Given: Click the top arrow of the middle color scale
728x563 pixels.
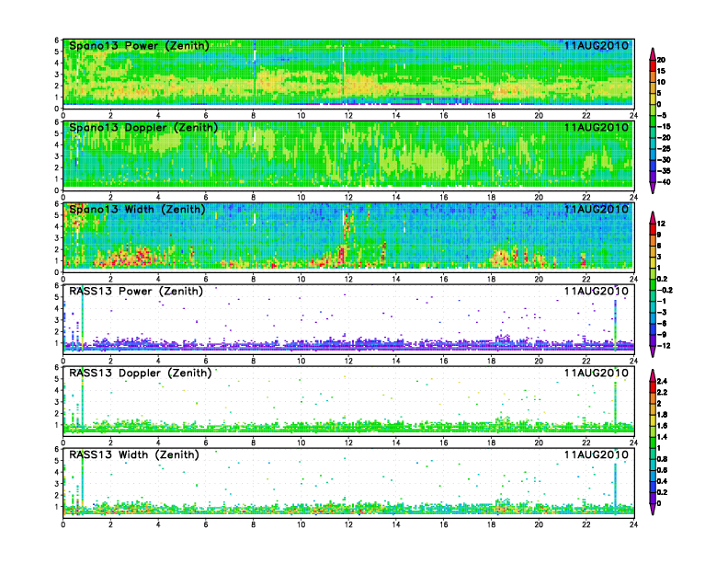Looking at the screenshot, I should [653, 217].
